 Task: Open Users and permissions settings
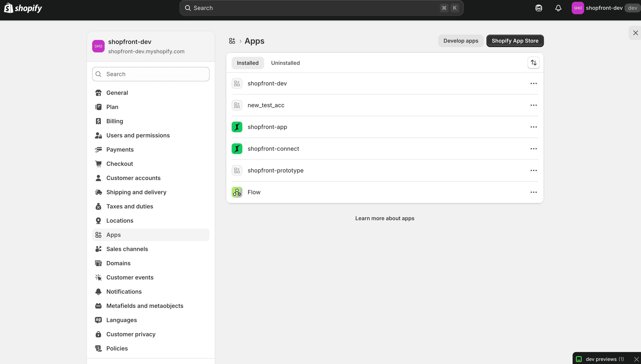151,135
